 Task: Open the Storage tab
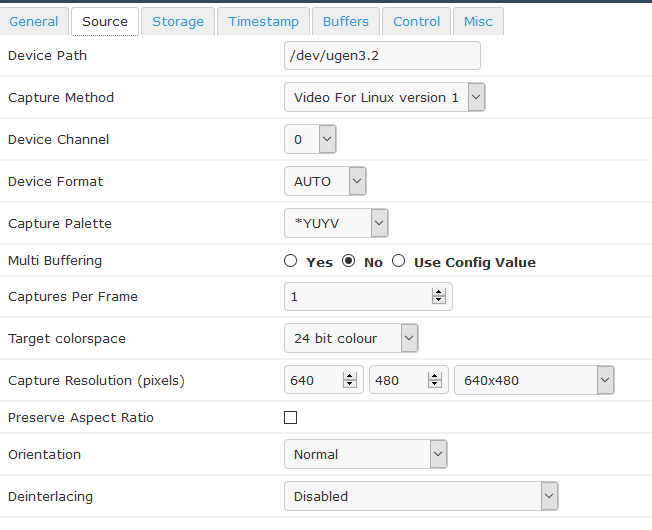[x=178, y=21]
